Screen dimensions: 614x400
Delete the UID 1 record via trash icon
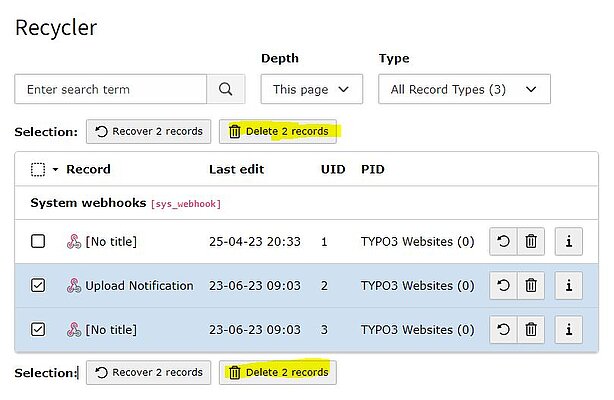[531, 241]
